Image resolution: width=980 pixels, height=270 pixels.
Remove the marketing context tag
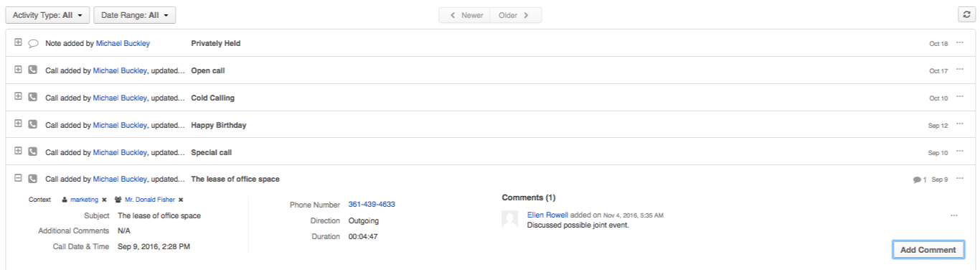(104, 200)
